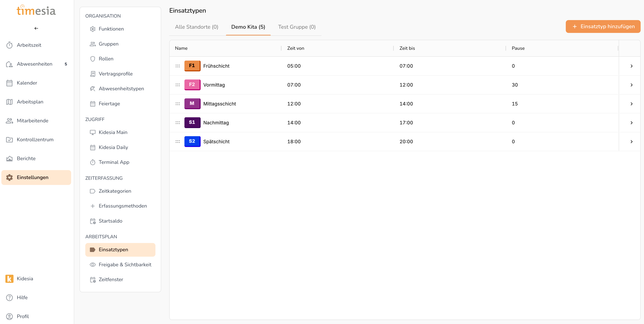Open Abwesenheitstypen settings link
Screen dimensions: 644x324
121,89
